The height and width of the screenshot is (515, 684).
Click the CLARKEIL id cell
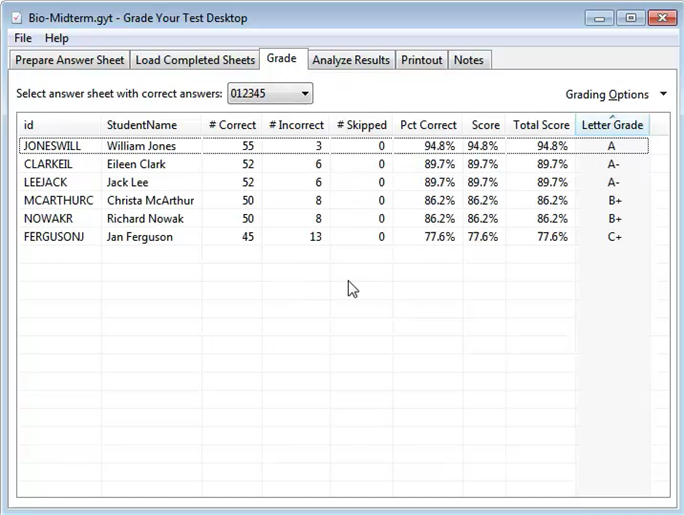46,164
